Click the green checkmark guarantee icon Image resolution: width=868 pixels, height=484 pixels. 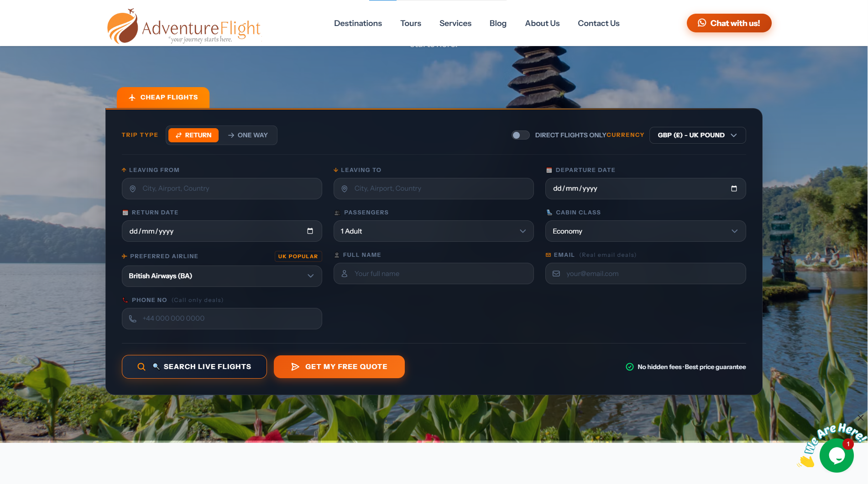pyautogui.click(x=630, y=367)
